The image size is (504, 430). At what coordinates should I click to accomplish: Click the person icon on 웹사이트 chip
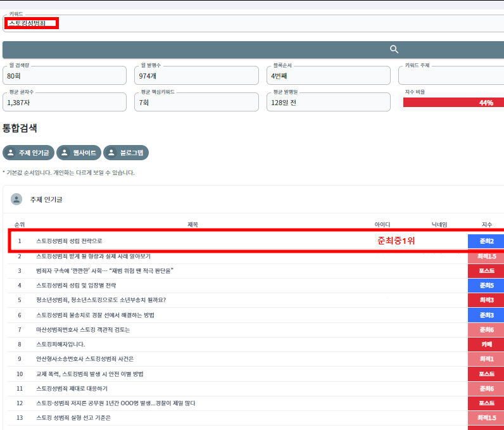tap(65, 153)
